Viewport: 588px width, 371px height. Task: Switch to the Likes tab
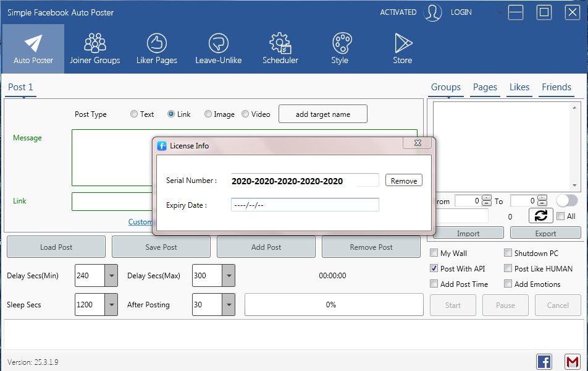[519, 87]
